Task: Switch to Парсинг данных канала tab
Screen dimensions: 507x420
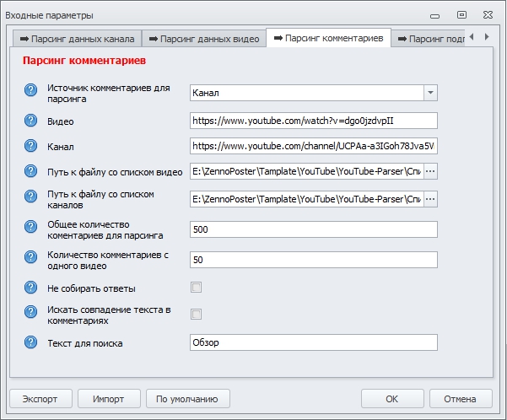Action: point(76,39)
